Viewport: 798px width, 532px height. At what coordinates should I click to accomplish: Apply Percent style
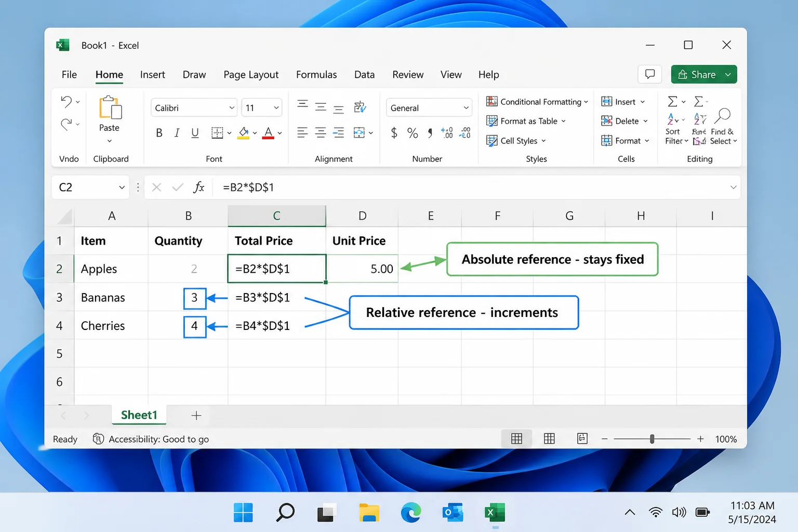pos(413,133)
